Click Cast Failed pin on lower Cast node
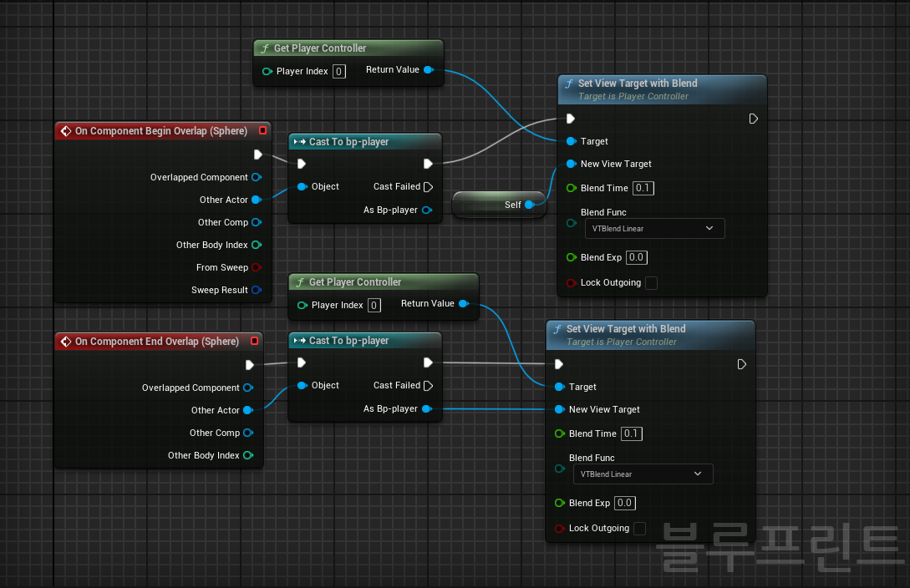910x588 pixels. 429,386
